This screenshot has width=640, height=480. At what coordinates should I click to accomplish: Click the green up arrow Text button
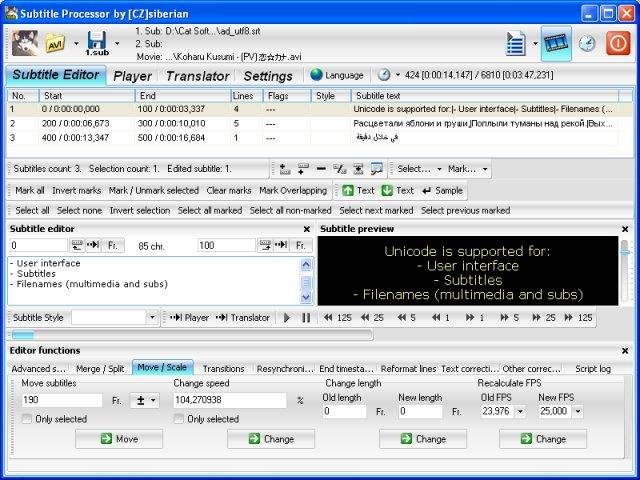click(x=358, y=191)
